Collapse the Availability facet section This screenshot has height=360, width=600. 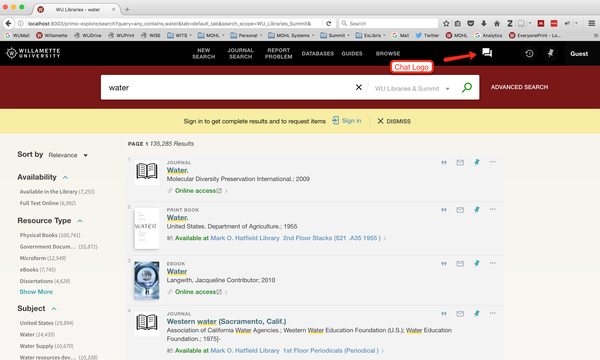click(x=65, y=178)
